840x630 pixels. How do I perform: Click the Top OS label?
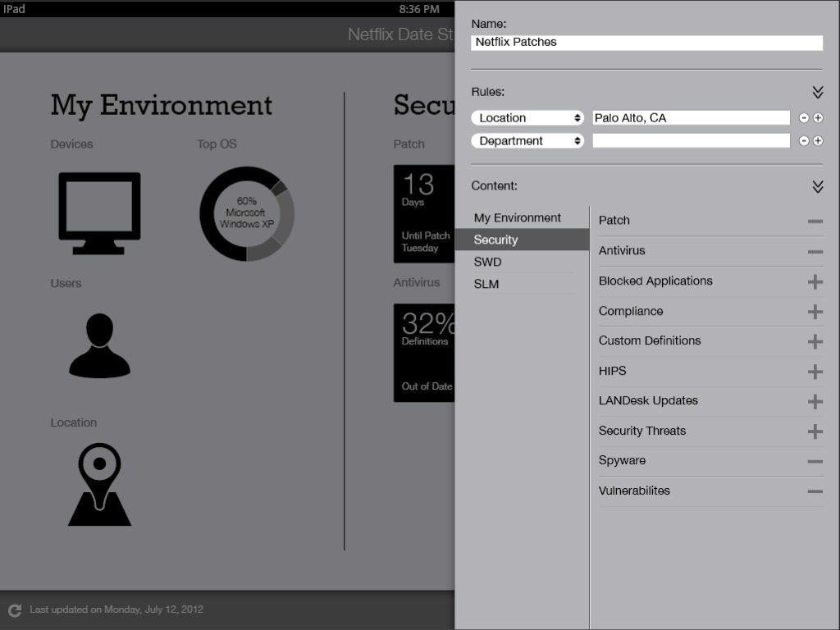click(217, 144)
